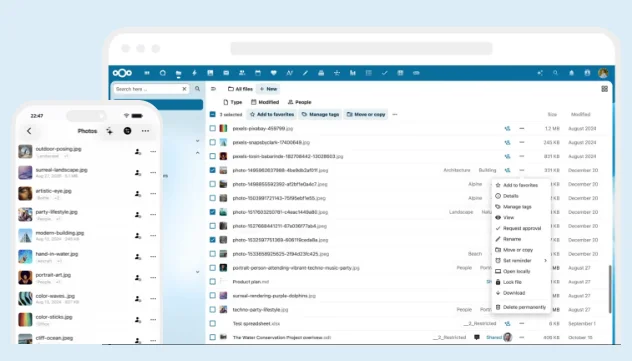Click the Architecture tag on the photo row
Screen dimensions: 632x361
point(457,170)
